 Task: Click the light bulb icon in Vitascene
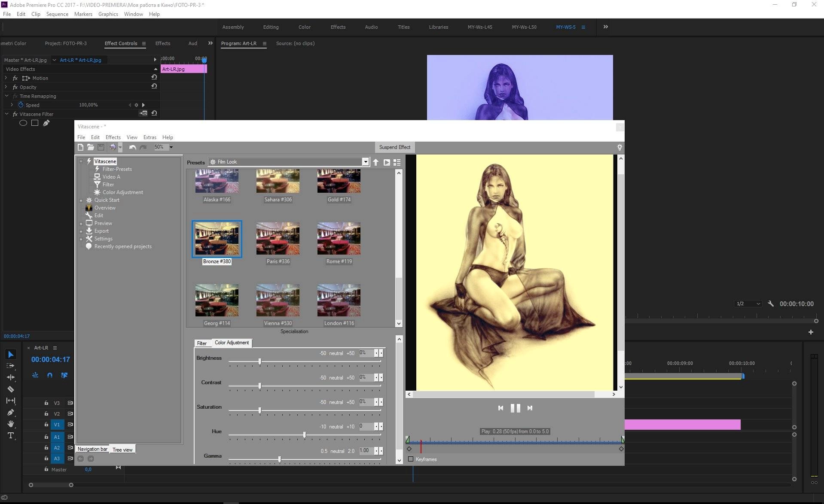620,147
